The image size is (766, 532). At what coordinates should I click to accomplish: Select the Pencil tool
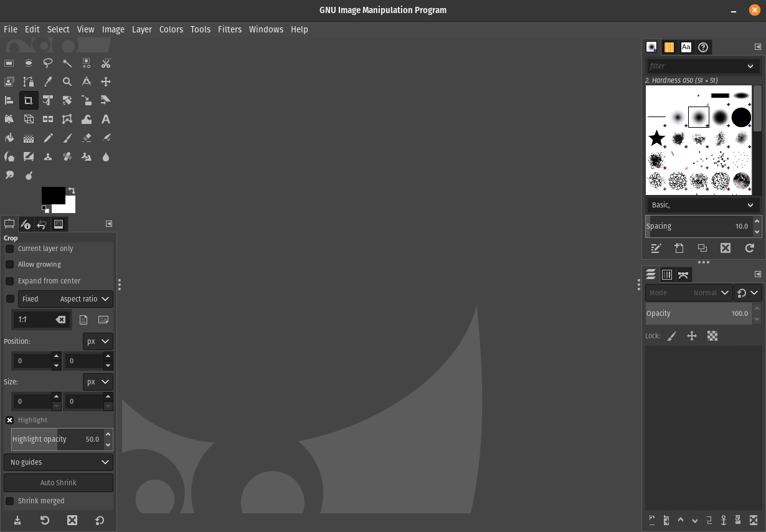(48, 138)
